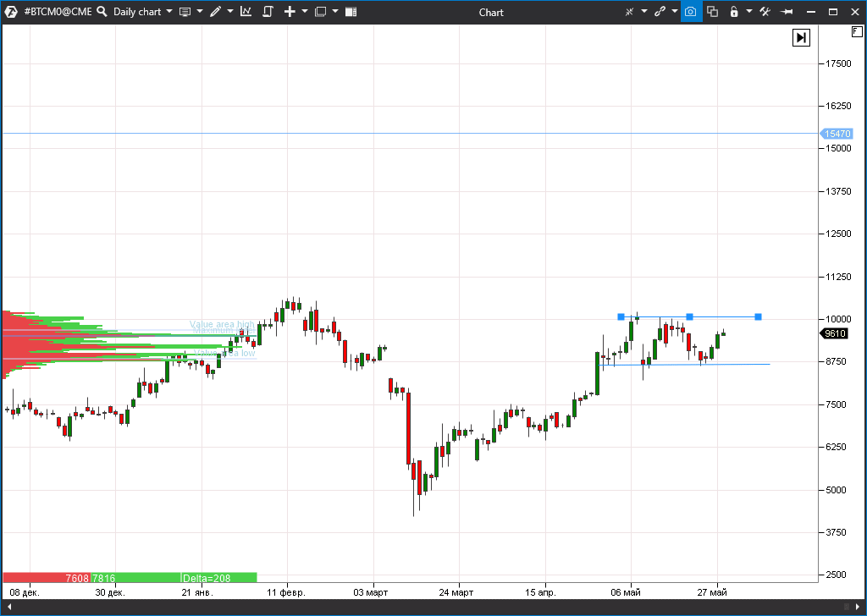Expand the drawing tools dropdown arrow

click(x=229, y=11)
